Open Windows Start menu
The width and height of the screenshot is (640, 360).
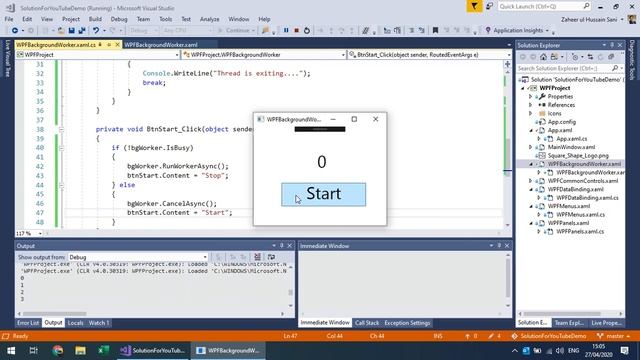point(11,350)
